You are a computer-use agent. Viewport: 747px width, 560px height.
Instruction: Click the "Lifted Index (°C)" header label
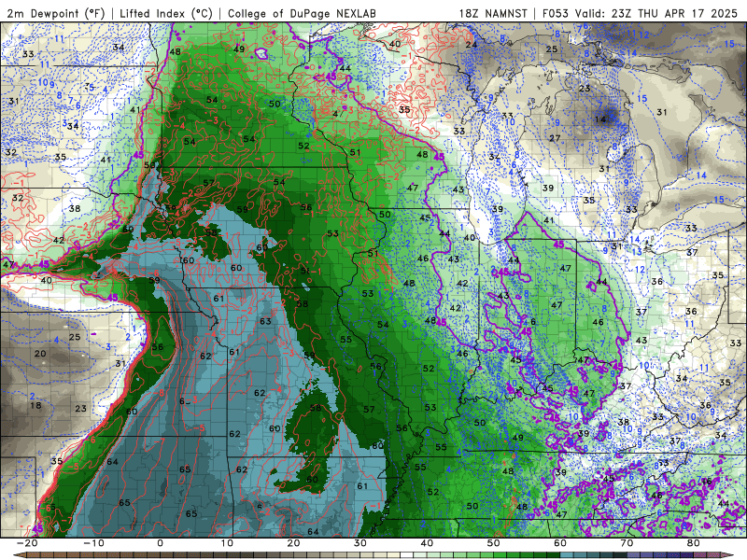tap(166, 13)
